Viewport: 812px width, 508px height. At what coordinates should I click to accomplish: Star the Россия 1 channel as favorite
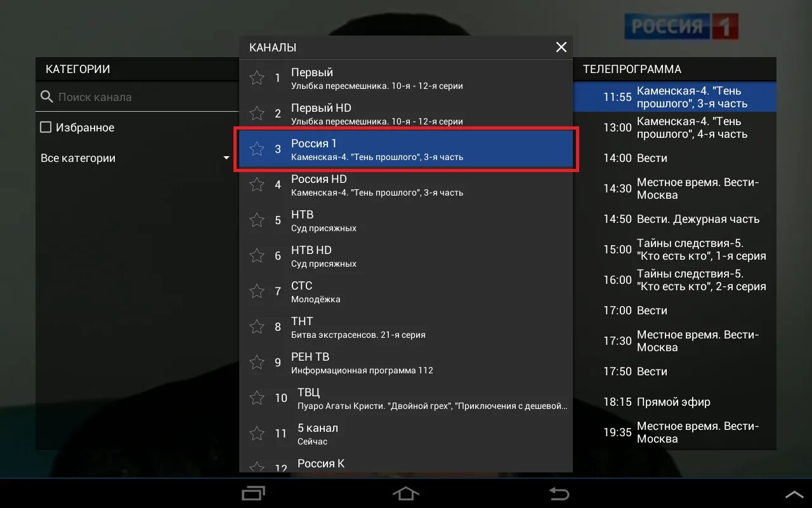256,149
